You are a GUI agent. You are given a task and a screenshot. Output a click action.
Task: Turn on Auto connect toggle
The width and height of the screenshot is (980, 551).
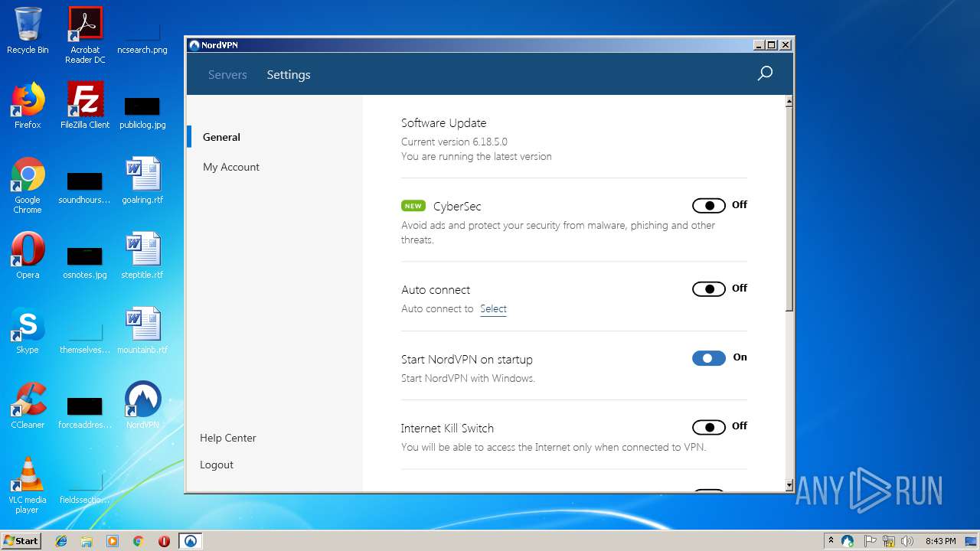point(709,289)
